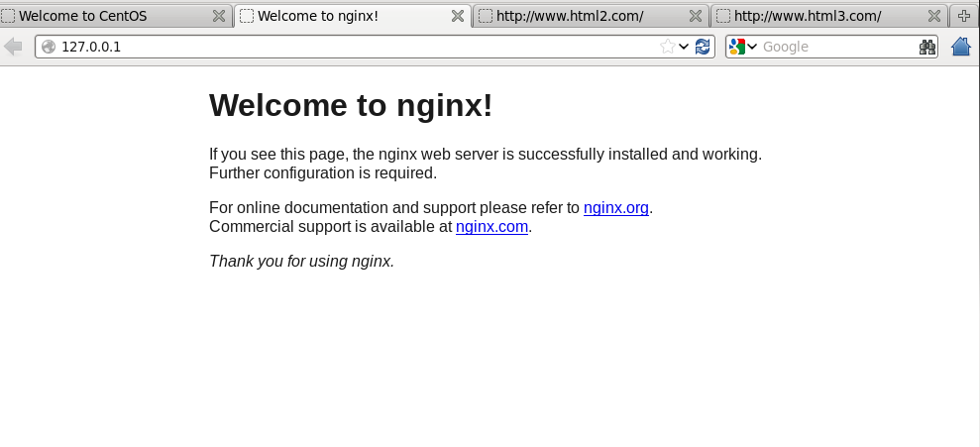Image resolution: width=980 pixels, height=447 pixels.
Task: Open a new tab with the plus button
Action: [x=964, y=16]
